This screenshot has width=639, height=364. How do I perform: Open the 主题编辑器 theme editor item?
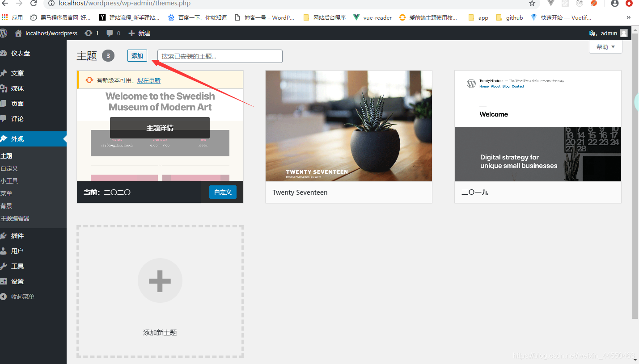15,218
